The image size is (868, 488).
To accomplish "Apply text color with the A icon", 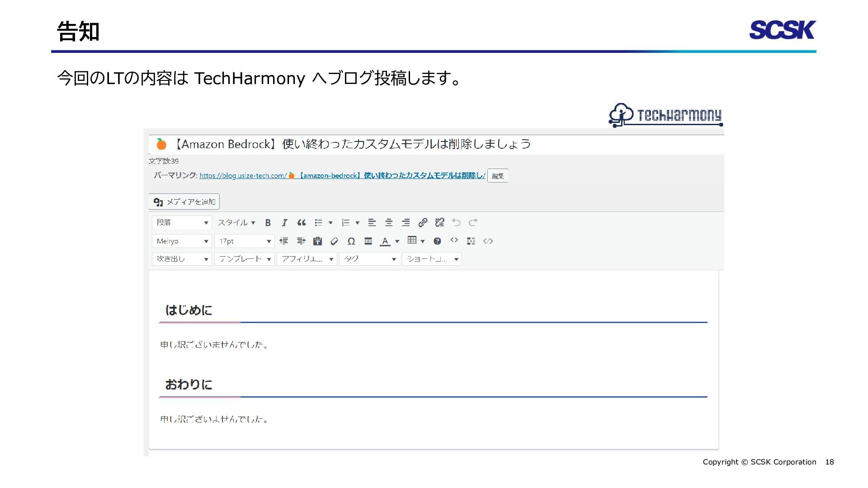I will (385, 241).
